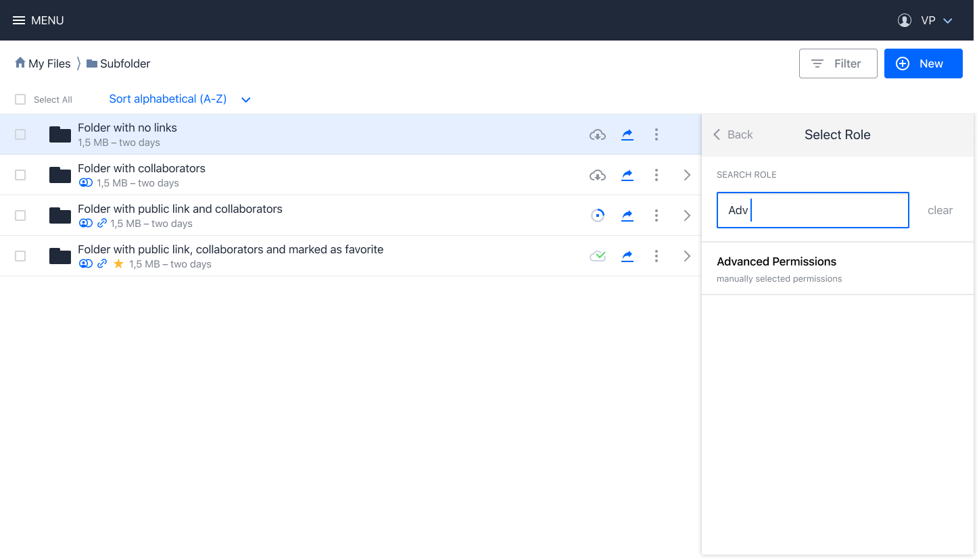Viewport: 979px width, 560px height.
Task: Click the user avatar icon
Action: (x=905, y=20)
